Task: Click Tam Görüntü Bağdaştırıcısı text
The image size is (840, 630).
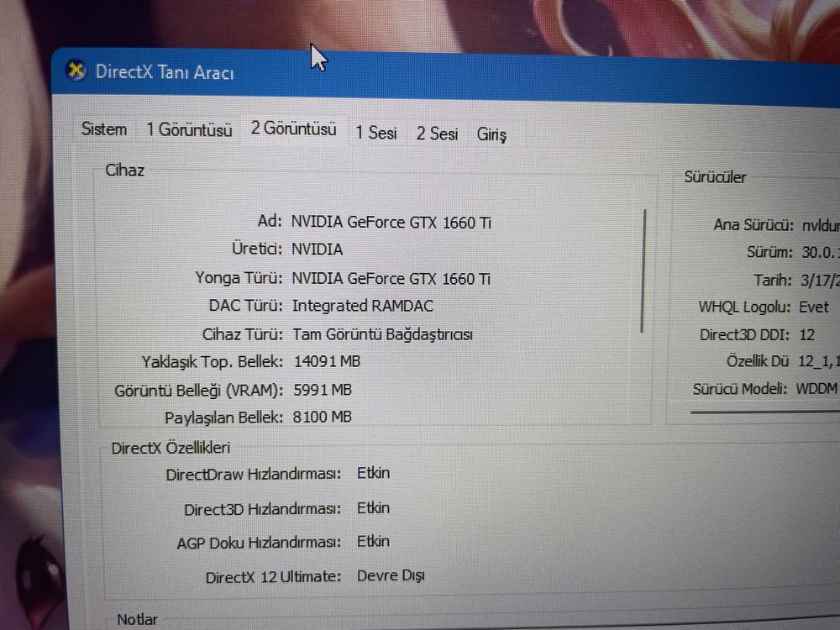Action: pos(382,335)
